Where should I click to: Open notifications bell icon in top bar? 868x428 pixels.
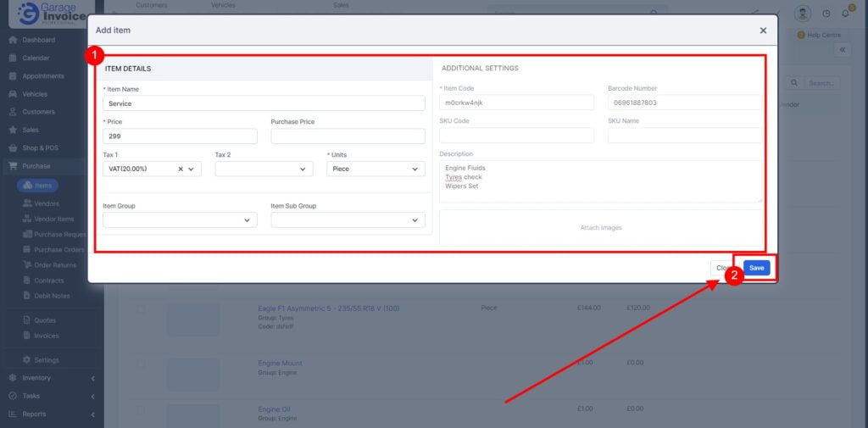[x=847, y=14]
